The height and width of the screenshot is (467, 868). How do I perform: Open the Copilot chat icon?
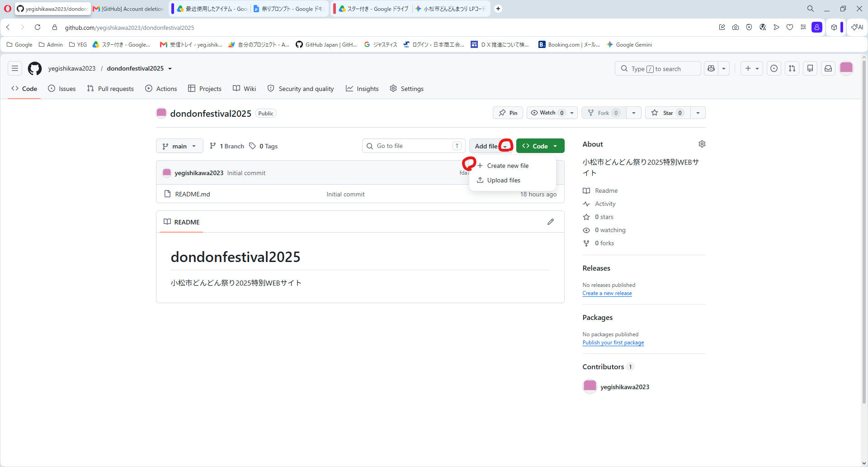pyautogui.click(x=711, y=68)
